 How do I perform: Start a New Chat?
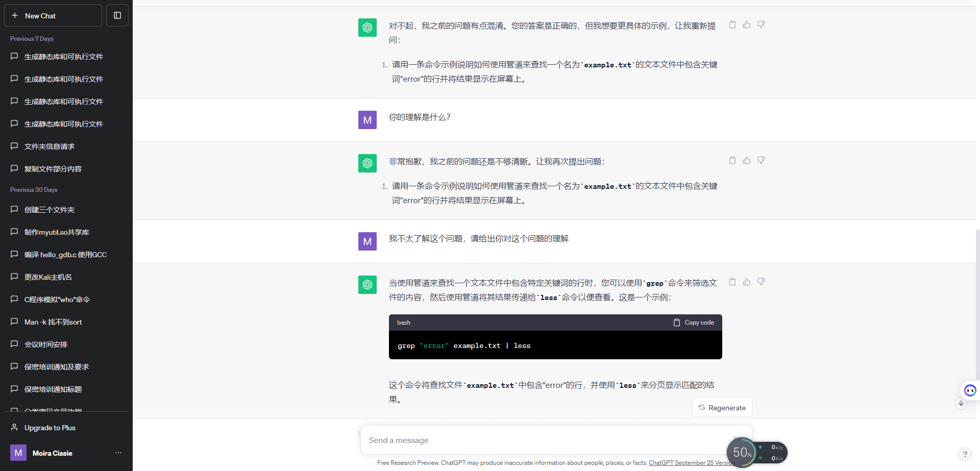[x=53, y=16]
